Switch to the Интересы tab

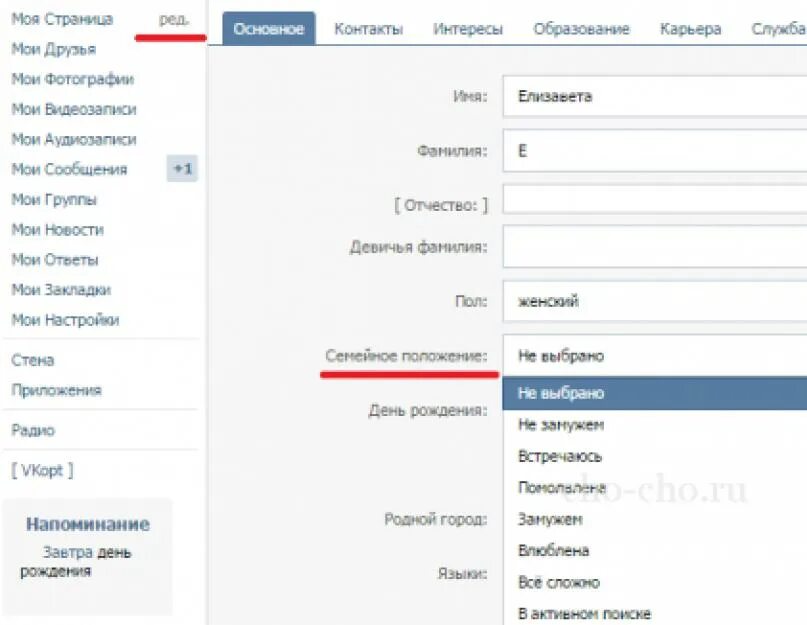[468, 29]
